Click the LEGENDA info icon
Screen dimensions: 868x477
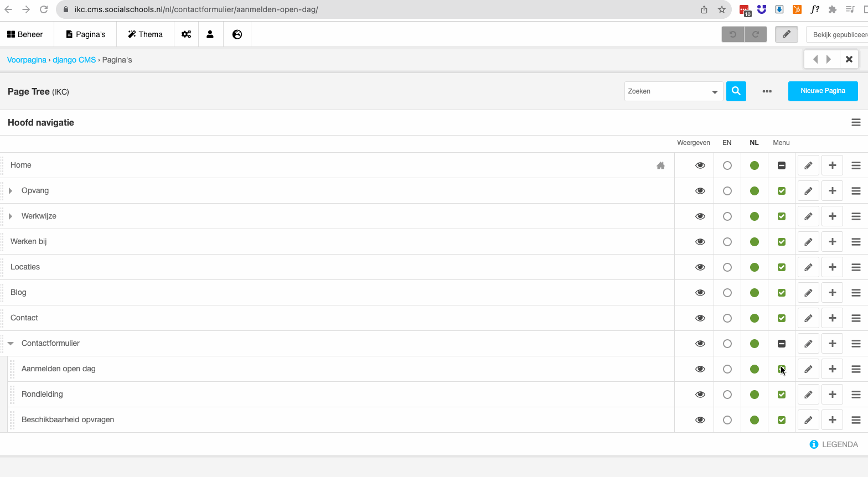click(x=814, y=444)
